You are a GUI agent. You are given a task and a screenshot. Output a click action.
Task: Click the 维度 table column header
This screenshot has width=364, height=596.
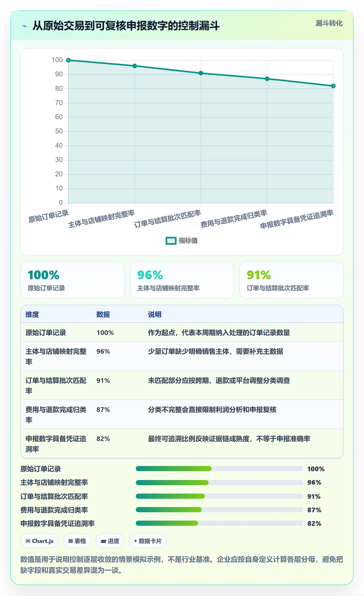pyautogui.click(x=32, y=315)
